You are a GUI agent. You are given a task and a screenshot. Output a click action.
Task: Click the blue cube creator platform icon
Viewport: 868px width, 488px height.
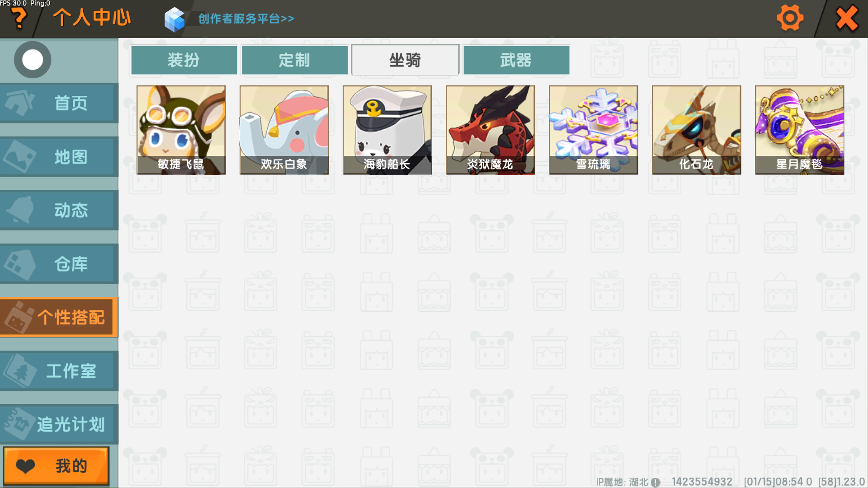click(x=175, y=19)
